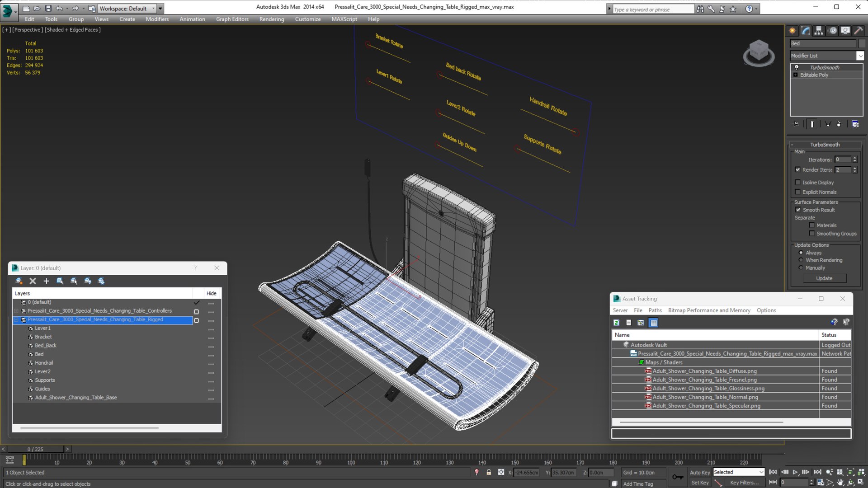868x488 pixels.
Task: Click the time slider handle showing 0 / 225
Action: pos(35,449)
